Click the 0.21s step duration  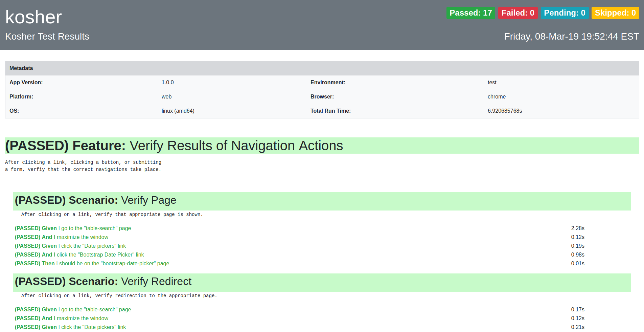[x=578, y=327]
